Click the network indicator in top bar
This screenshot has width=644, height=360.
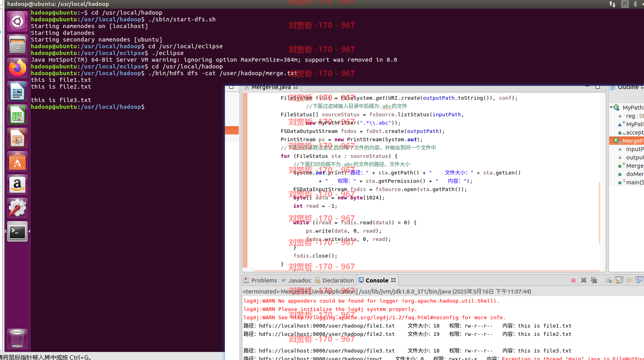click(612, 4)
